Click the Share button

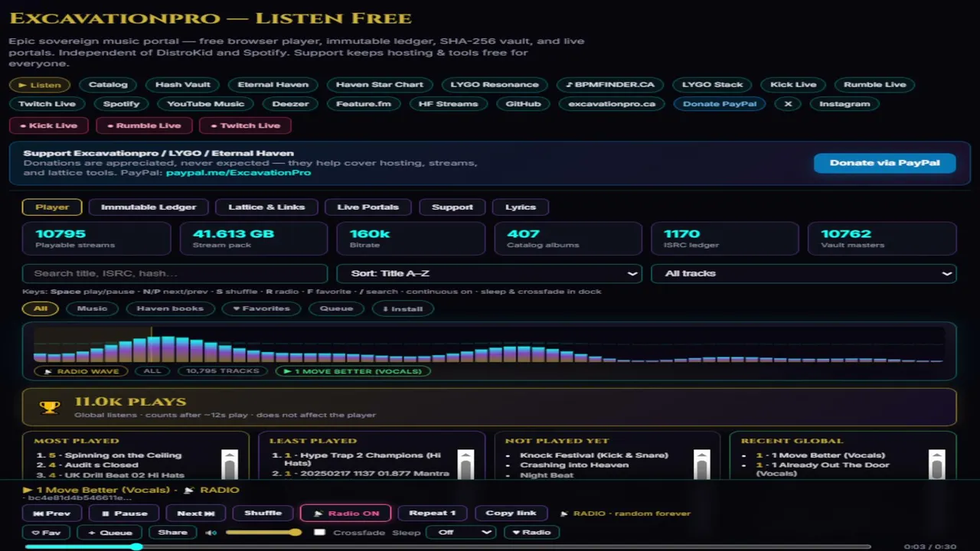pyautogui.click(x=172, y=533)
